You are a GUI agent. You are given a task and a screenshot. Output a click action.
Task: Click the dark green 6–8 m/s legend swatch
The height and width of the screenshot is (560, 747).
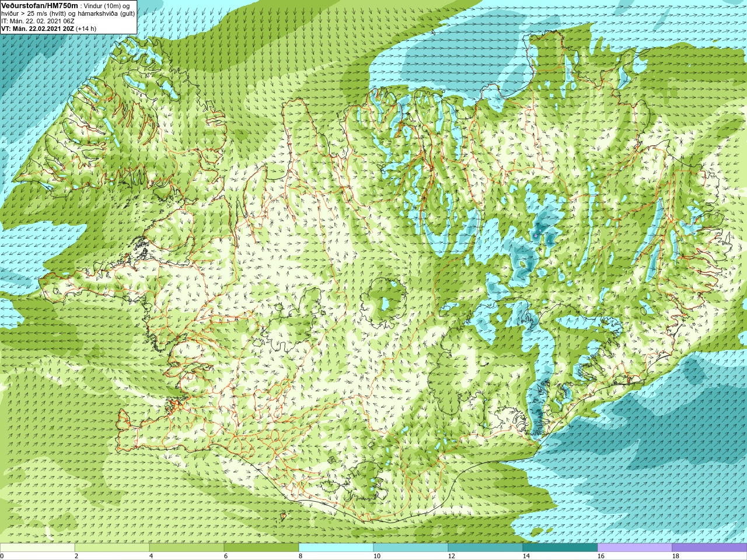pos(261,548)
